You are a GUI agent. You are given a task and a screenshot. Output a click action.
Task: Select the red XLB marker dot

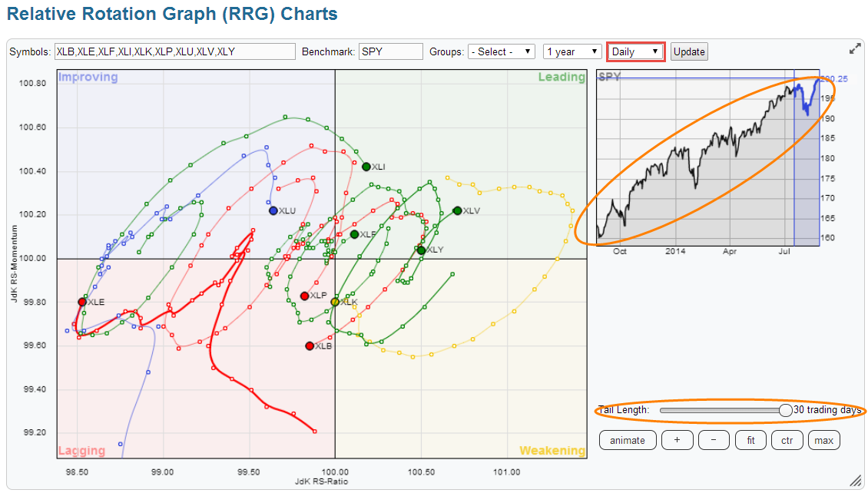click(310, 346)
